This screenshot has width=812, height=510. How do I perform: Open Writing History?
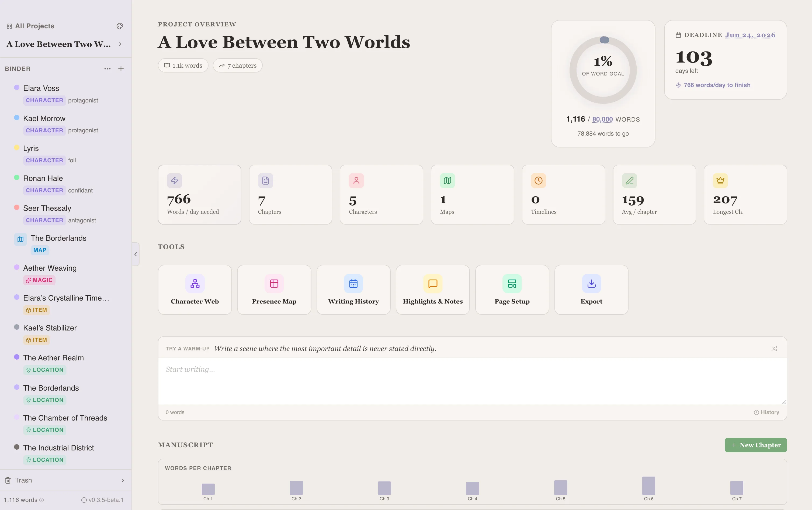353,290
